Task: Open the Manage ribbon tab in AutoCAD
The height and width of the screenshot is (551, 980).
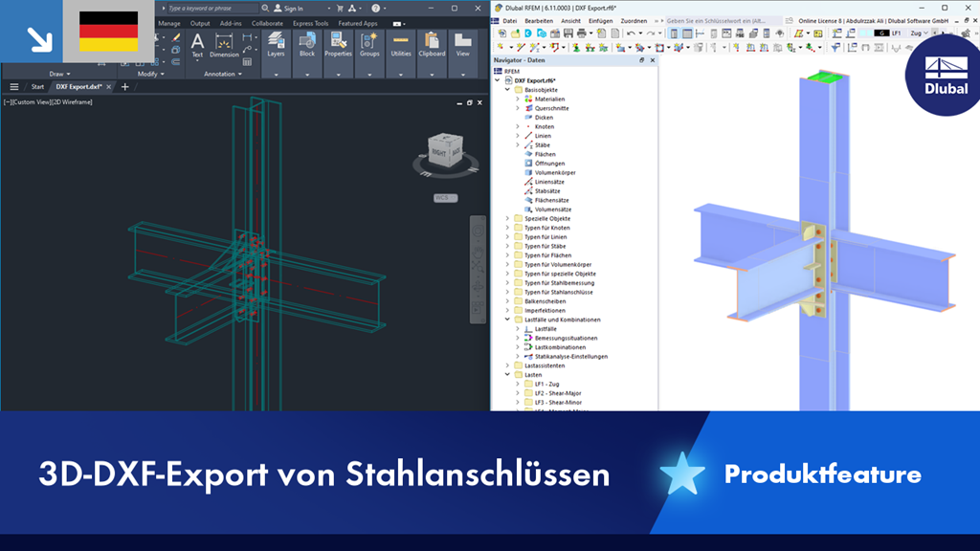Action: tap(168, 23)
